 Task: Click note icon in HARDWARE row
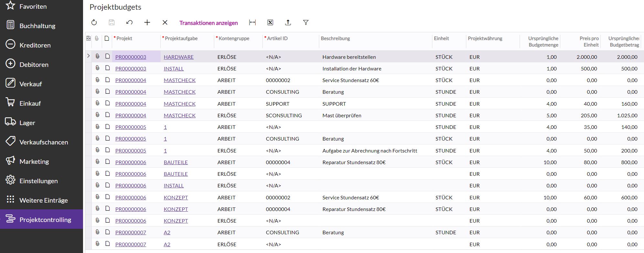[108, 56]
